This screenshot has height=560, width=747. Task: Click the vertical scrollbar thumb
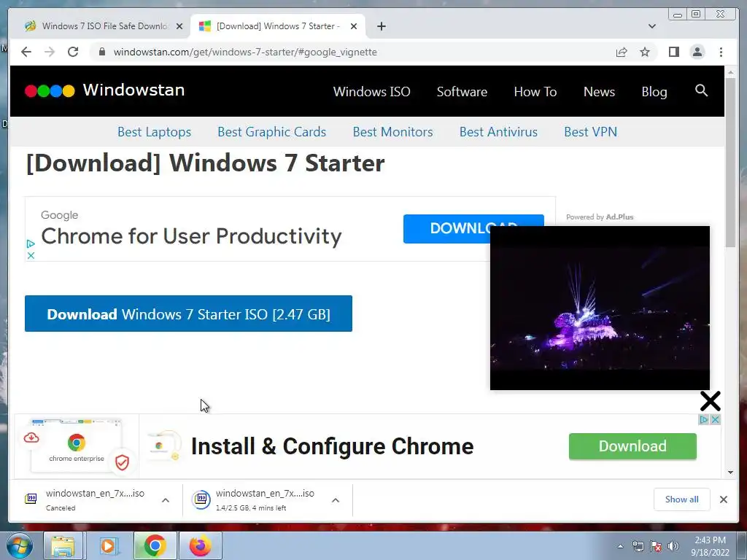tap(730, 163)
